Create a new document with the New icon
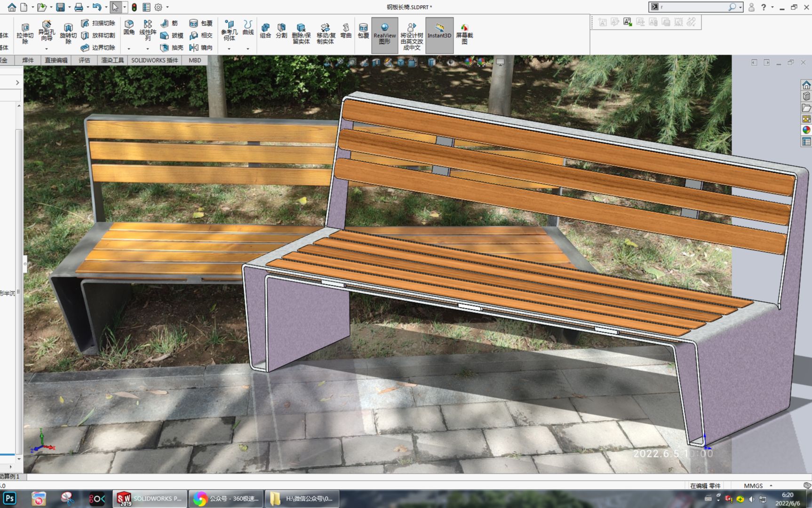The image size is (812, 508). point(24,7)
